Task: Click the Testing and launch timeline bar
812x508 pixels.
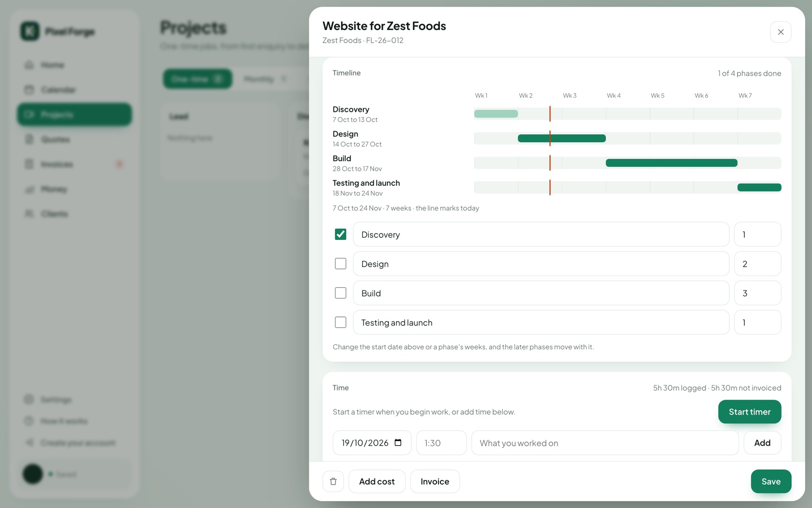Action: (759, 187)
